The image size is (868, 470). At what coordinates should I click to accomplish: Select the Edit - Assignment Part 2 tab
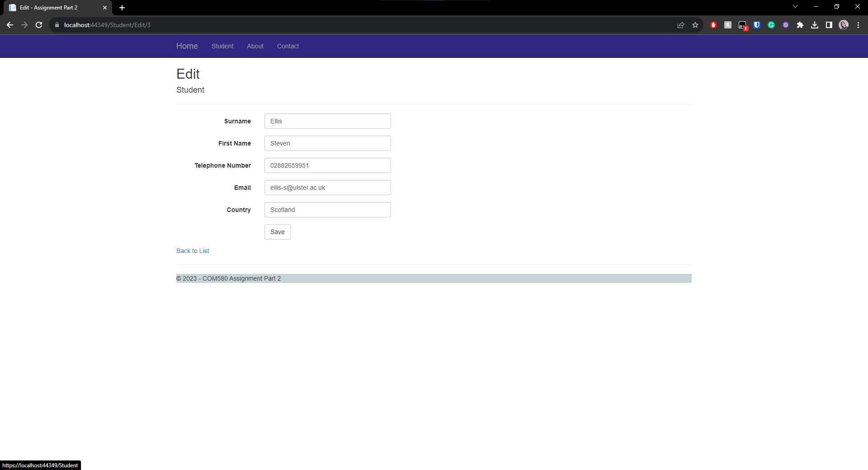[54, 8]
